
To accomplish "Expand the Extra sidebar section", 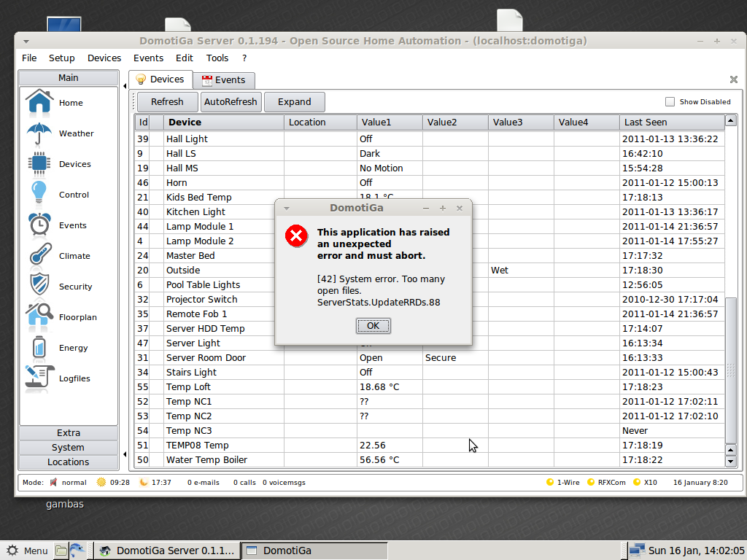I will (69, 432).
